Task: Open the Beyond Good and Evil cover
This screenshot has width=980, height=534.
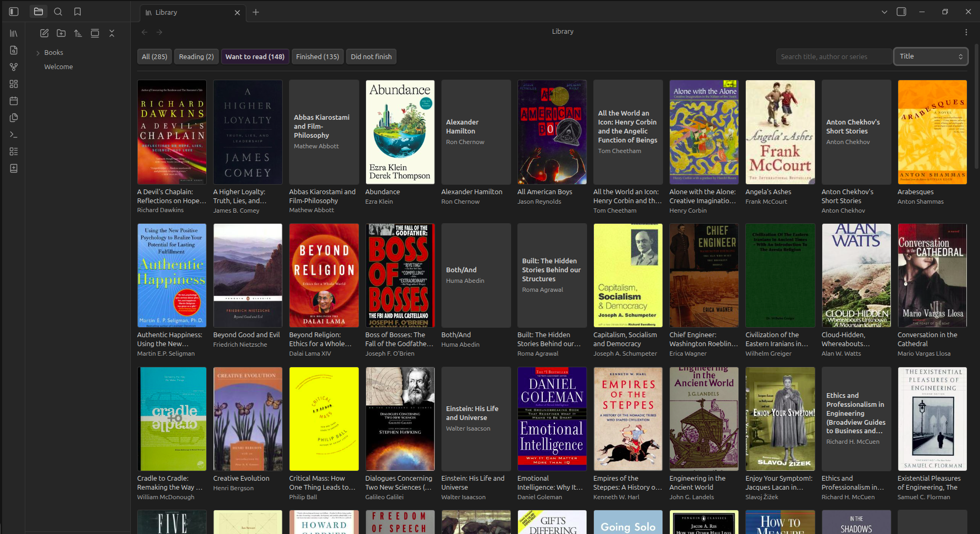Action: [248, 275]
